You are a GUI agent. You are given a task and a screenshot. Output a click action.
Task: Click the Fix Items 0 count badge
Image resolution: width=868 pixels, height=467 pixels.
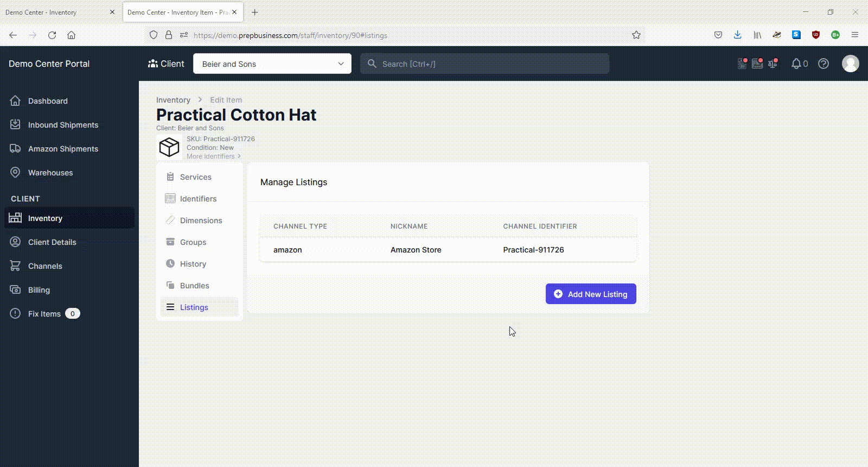click(73, 313)
